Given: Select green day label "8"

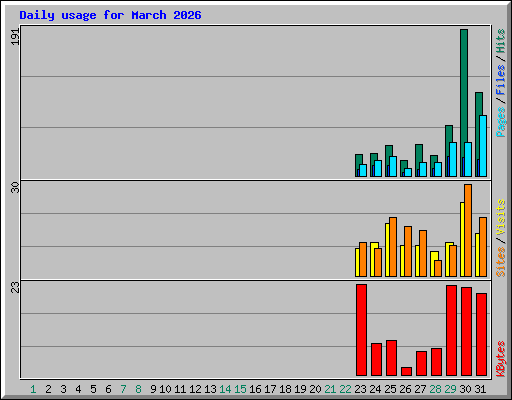Looking at the screenshot, I should coord(138,389).
